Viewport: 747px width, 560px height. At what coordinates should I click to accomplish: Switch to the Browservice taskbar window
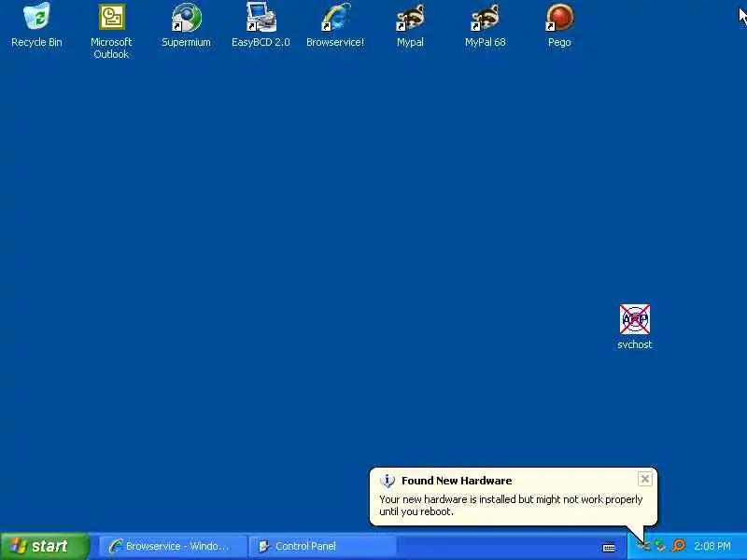(x=174, y=546)
